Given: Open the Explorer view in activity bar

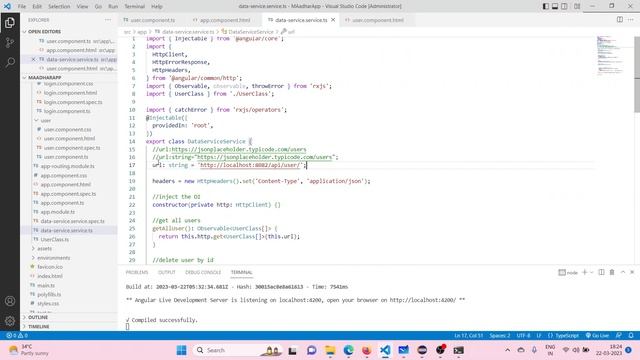Looking at the screenshot, I should pyautogui.click(x=10, y=22).
